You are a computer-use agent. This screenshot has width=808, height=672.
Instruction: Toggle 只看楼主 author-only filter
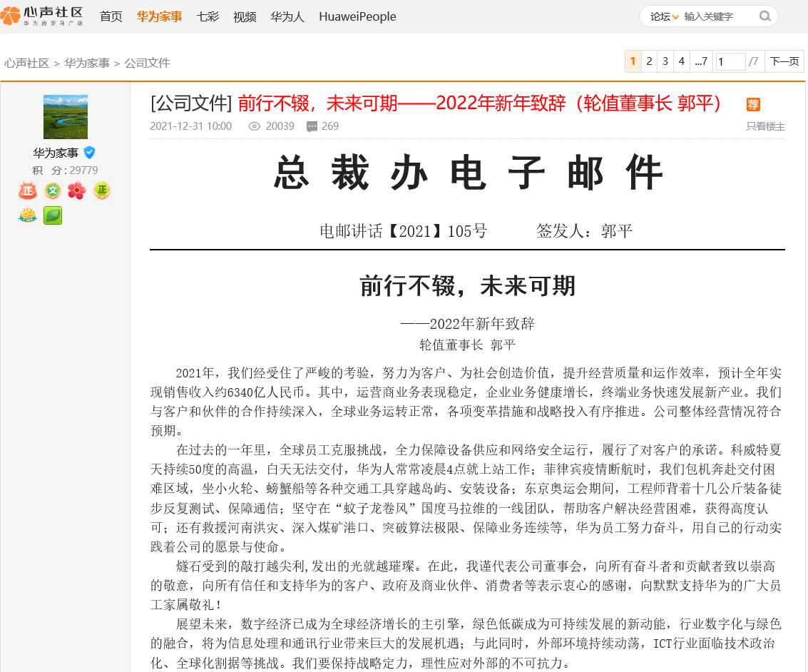coord(766,126)
